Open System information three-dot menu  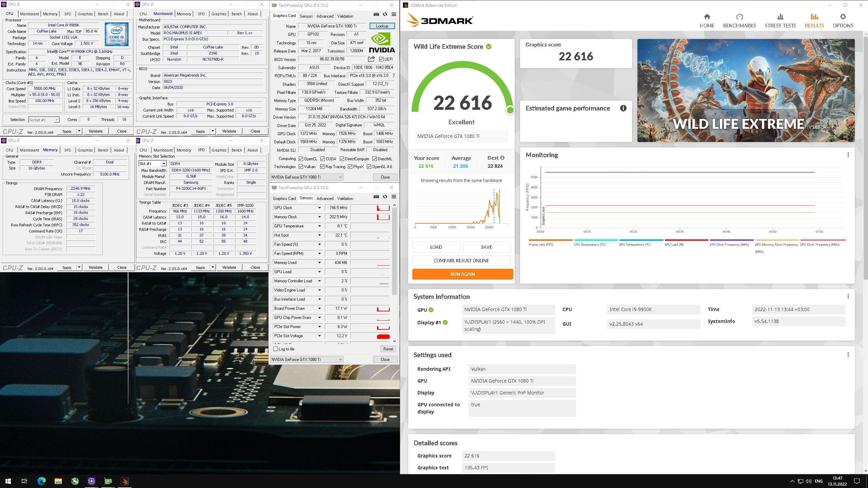848,297
